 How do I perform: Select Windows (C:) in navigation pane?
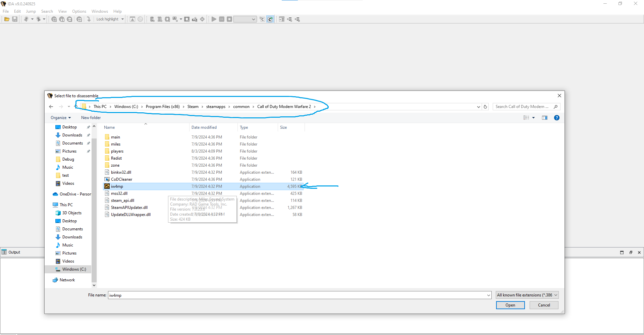(74, 269)
